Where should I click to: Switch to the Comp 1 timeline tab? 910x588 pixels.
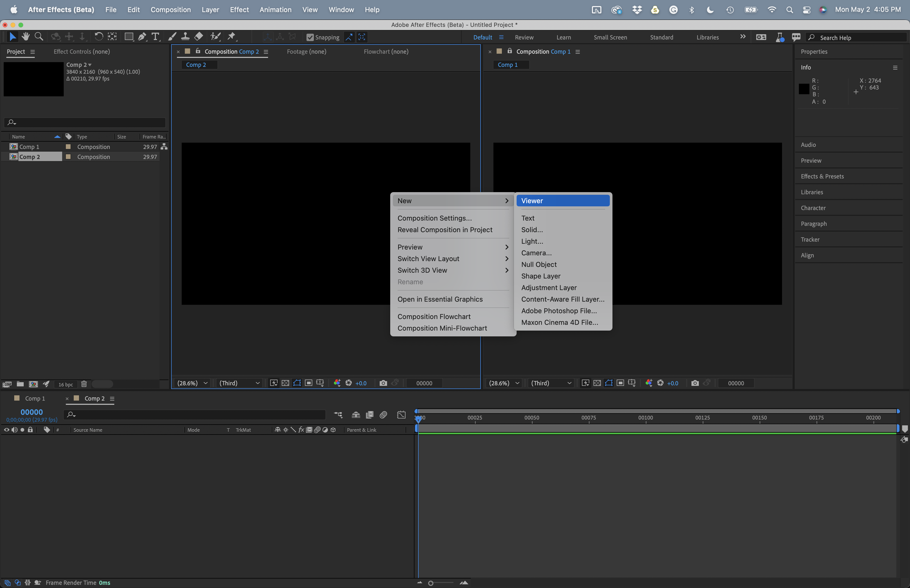pyautogui.click(x=34, y=398)
